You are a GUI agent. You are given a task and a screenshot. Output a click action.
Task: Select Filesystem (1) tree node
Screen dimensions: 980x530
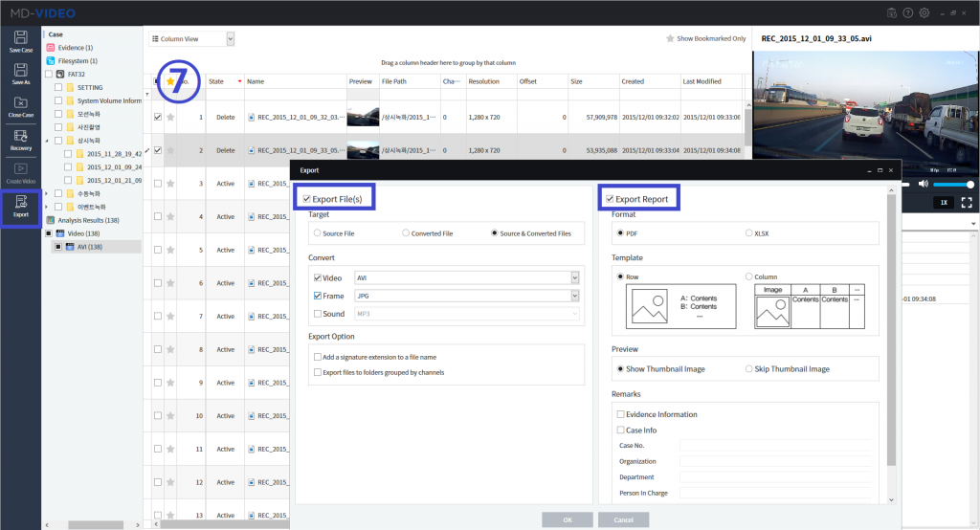pos(78,60)
